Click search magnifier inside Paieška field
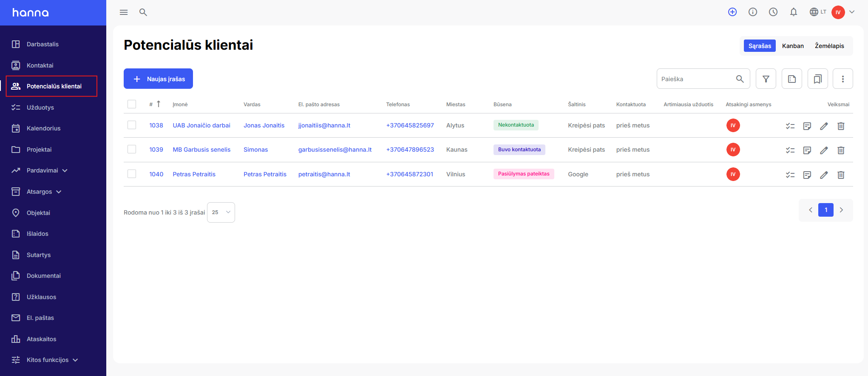 pyautogui.click(x=740, y=79)
